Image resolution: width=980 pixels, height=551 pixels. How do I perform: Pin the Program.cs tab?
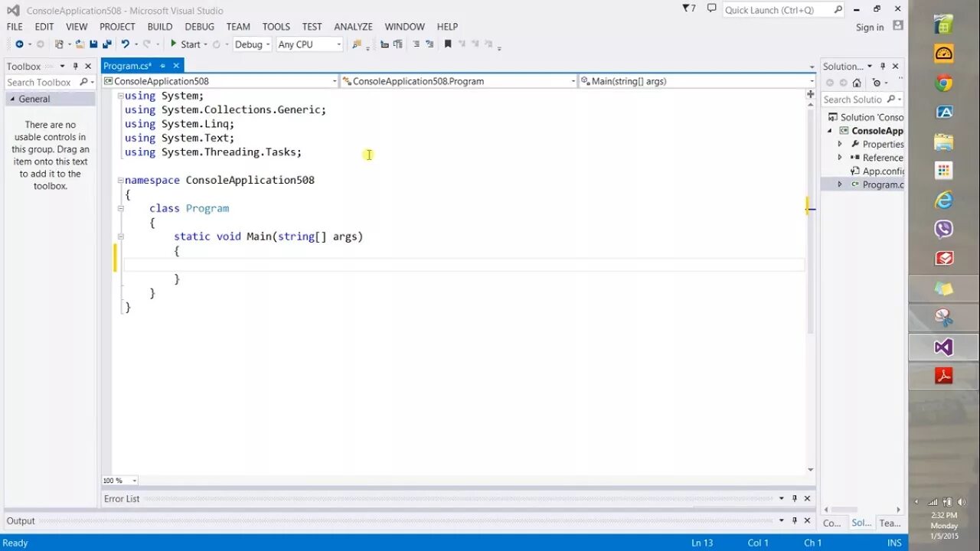pyautogui.click(x=162, y=66)
